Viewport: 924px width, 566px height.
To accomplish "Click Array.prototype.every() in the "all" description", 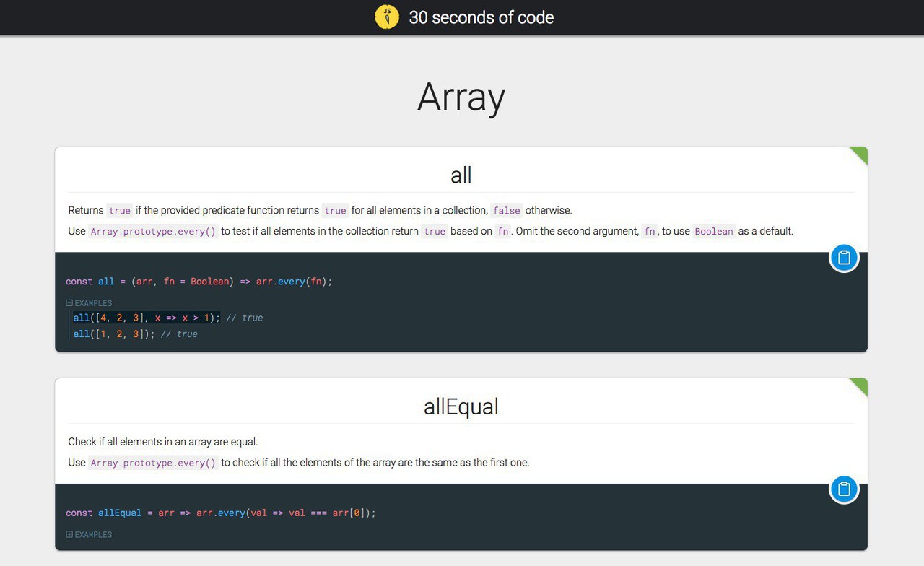I will pos(153,232).
